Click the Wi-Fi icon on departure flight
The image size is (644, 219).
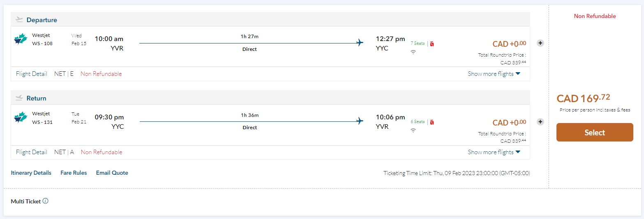(413, 52)
